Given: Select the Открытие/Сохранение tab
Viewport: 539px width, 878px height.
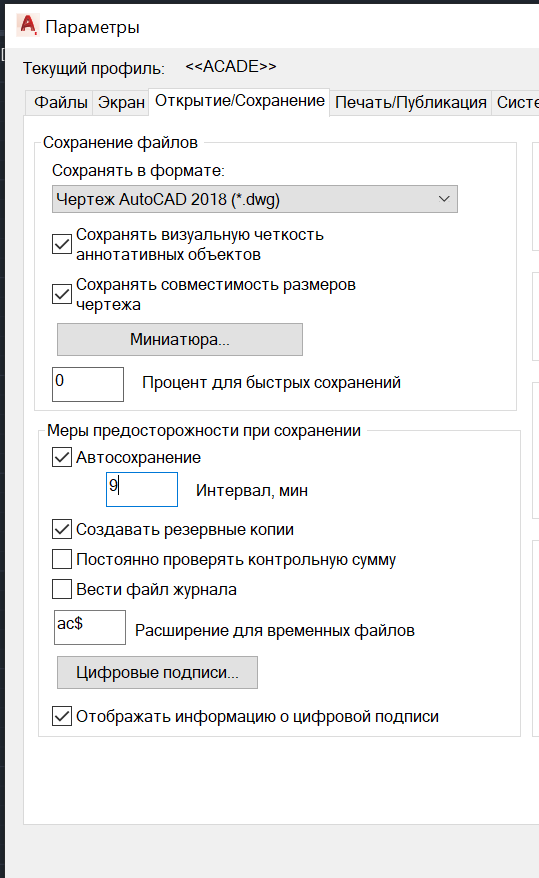Looking at the screenshot, I should click(x=240, y=101).
